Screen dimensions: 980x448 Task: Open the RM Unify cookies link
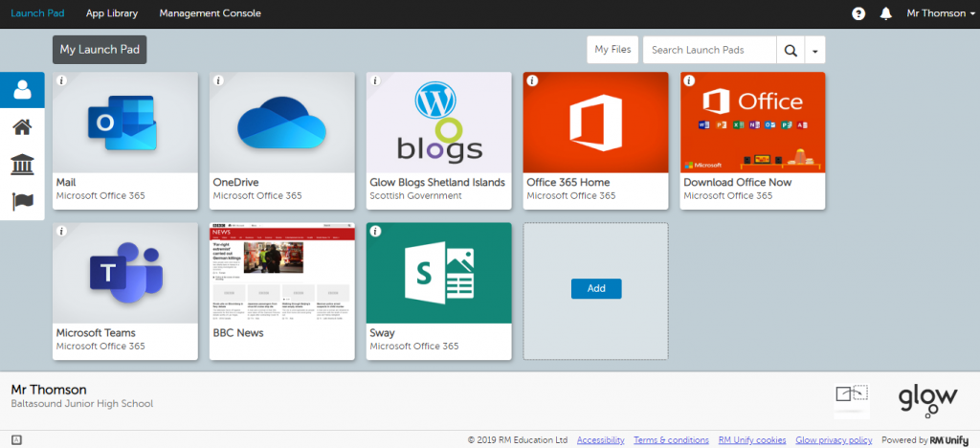[x=752, y=440]
